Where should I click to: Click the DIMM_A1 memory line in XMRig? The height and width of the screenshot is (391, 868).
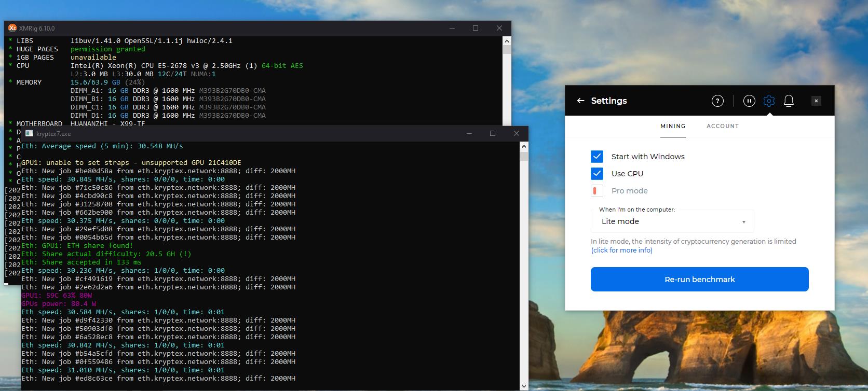click(168, 90)
